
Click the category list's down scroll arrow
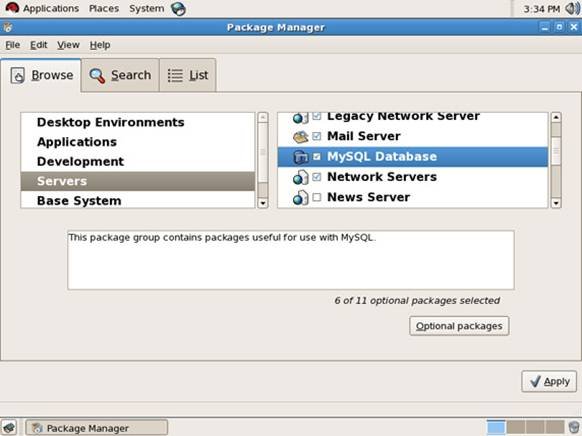263,203
